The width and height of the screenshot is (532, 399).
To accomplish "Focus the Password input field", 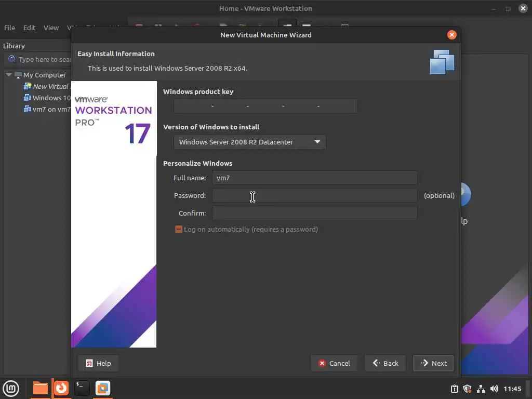I will (314, 195).
